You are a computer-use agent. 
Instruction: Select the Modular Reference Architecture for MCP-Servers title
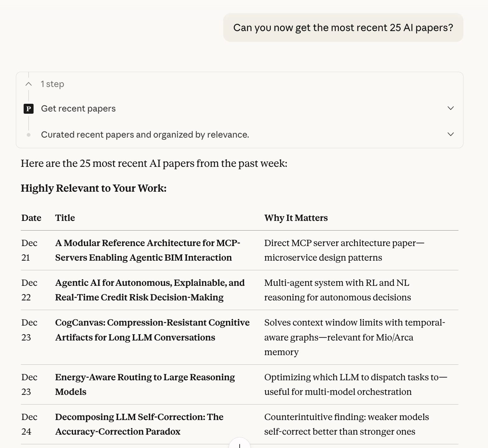pos(147,250)
